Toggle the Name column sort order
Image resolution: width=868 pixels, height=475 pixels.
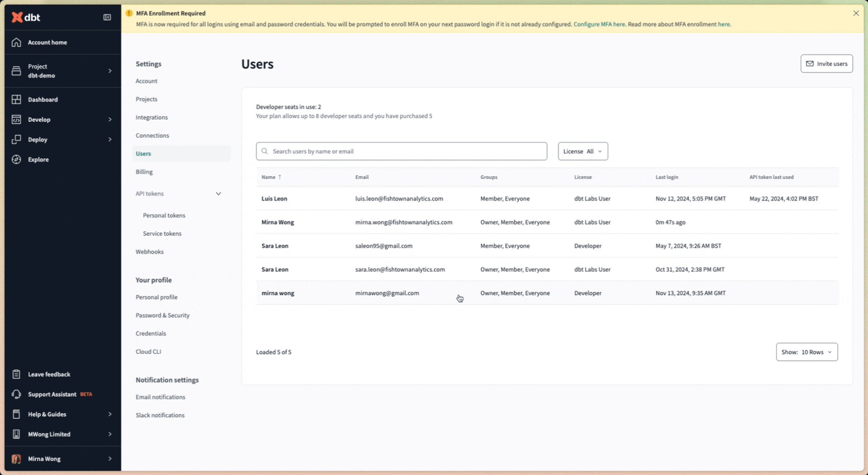point(271,177)
